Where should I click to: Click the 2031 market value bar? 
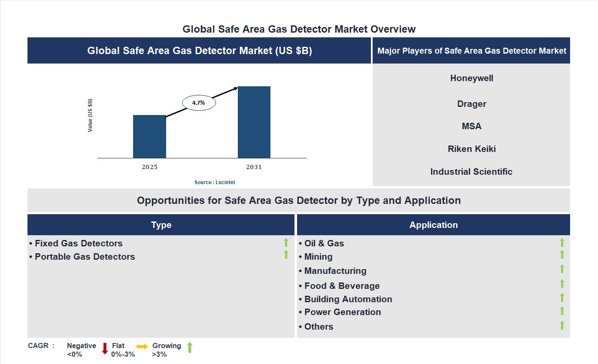coord(254,122)
